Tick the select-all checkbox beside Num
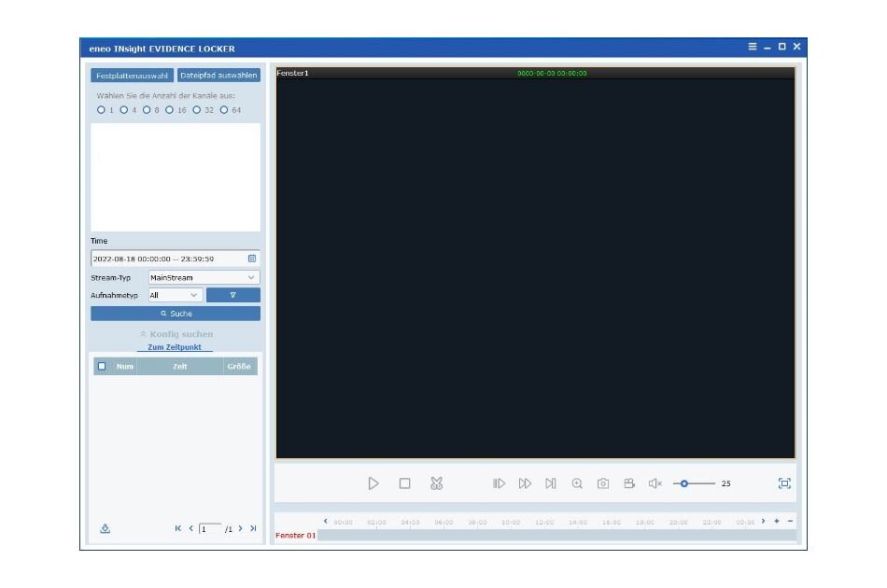This screenshot has height=588, width=887. click(102, 367)
